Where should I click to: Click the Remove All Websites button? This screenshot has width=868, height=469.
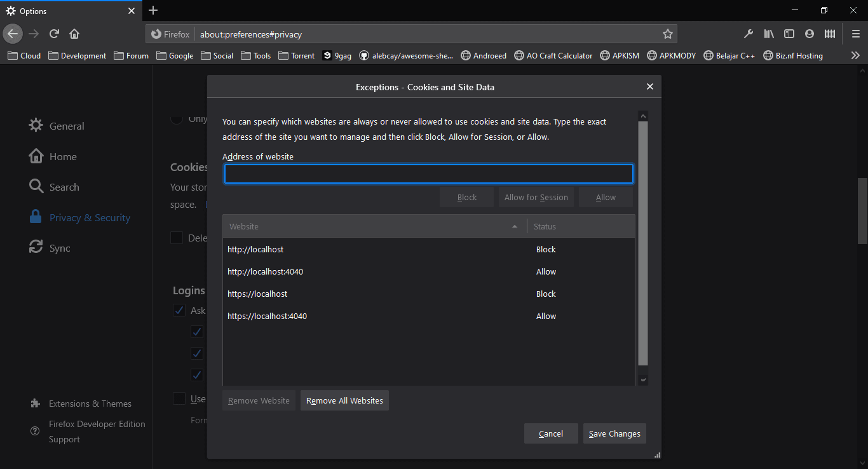coord(344,400)
